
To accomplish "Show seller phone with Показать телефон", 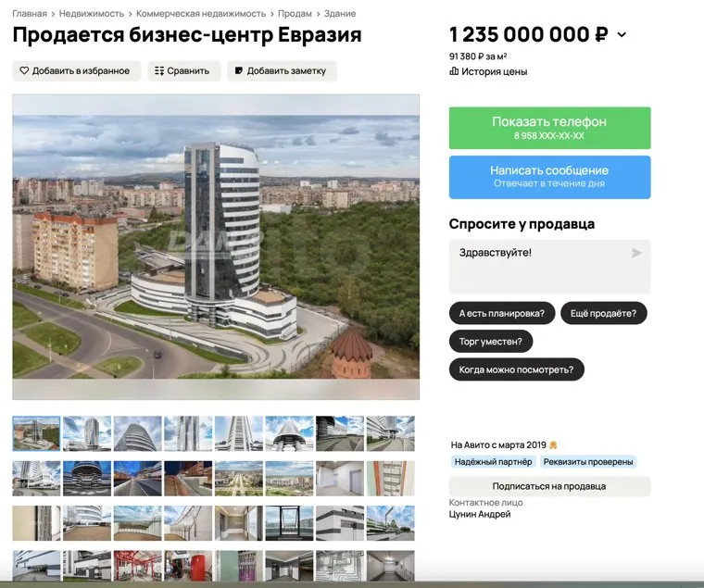I will 549,128.
